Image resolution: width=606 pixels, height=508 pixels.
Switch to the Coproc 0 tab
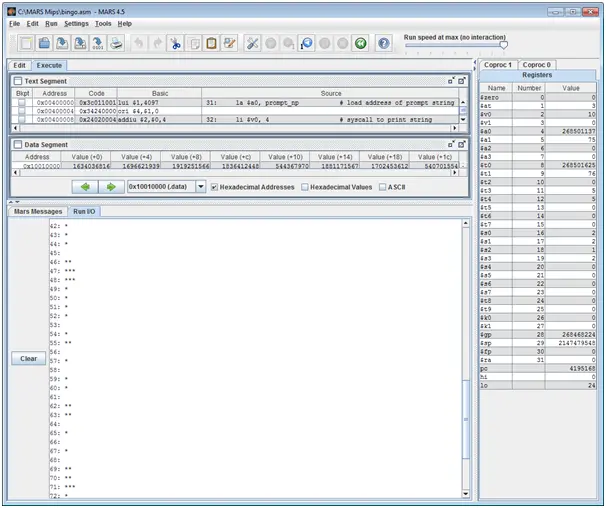tap(536, 65)
